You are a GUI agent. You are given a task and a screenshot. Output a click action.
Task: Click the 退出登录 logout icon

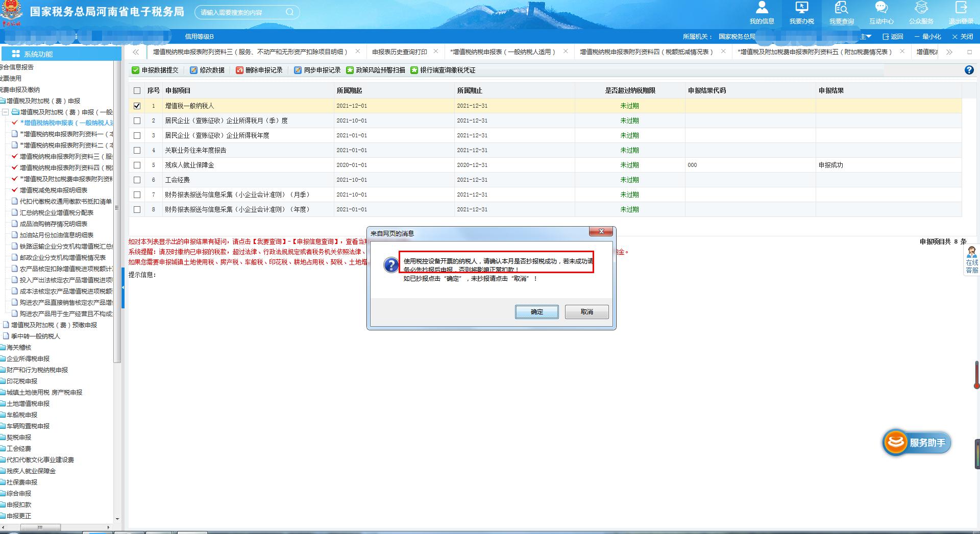coord(961,13)
